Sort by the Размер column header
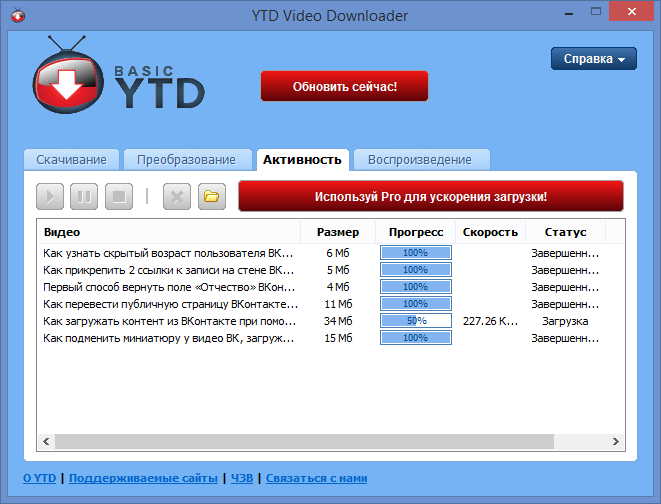The image size is (661, 504). click(x=338, y=232)
